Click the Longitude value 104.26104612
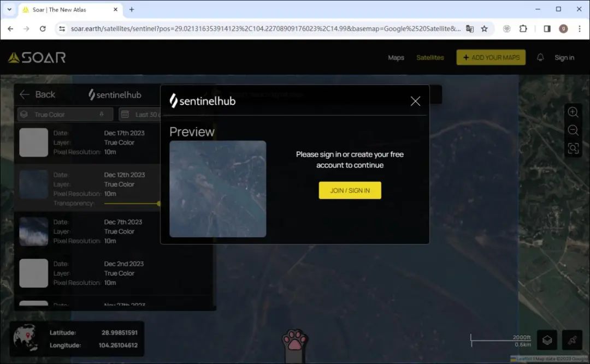 (118, 345)
